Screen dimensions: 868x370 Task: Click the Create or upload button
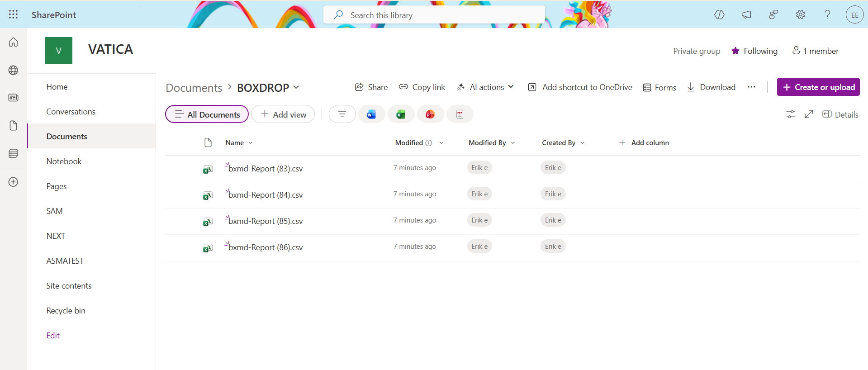click(818, 87)
